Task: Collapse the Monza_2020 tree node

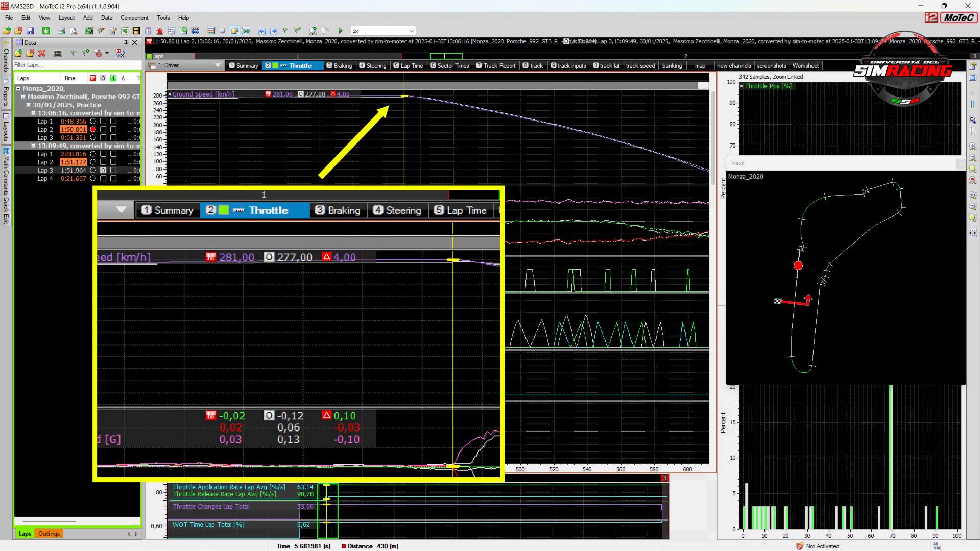Action: (x=18, y=88)
